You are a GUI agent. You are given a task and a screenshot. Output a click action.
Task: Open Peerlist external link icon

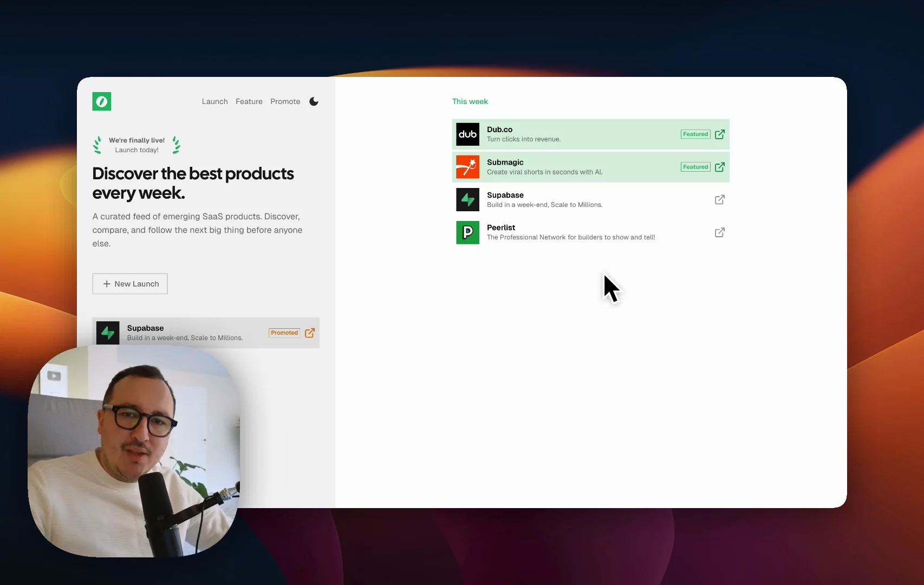tap(719, 232)
